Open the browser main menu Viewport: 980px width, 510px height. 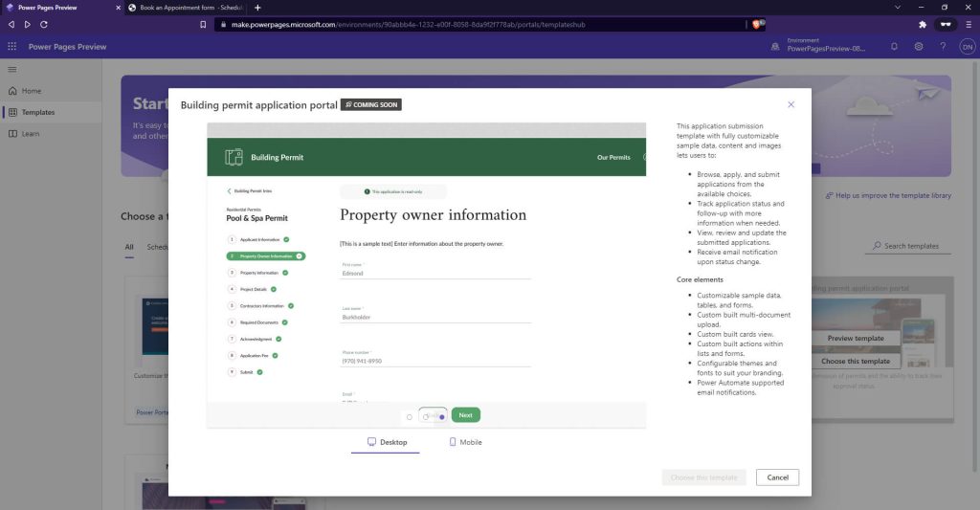[969, 24]
